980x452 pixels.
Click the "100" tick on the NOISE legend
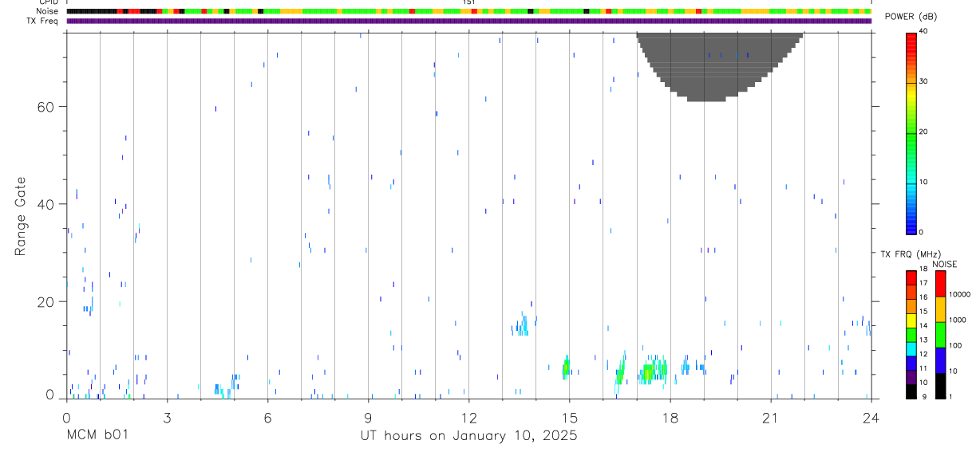tap(956, 345)
